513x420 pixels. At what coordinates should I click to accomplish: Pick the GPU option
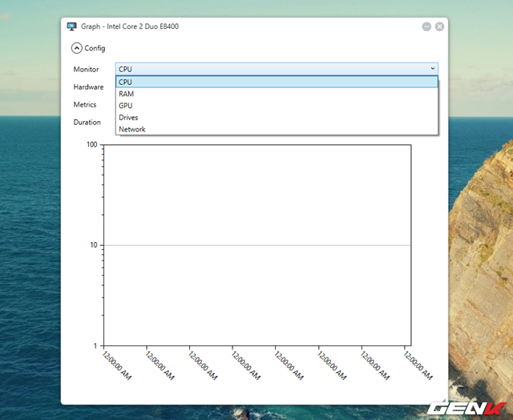(126, 106)
